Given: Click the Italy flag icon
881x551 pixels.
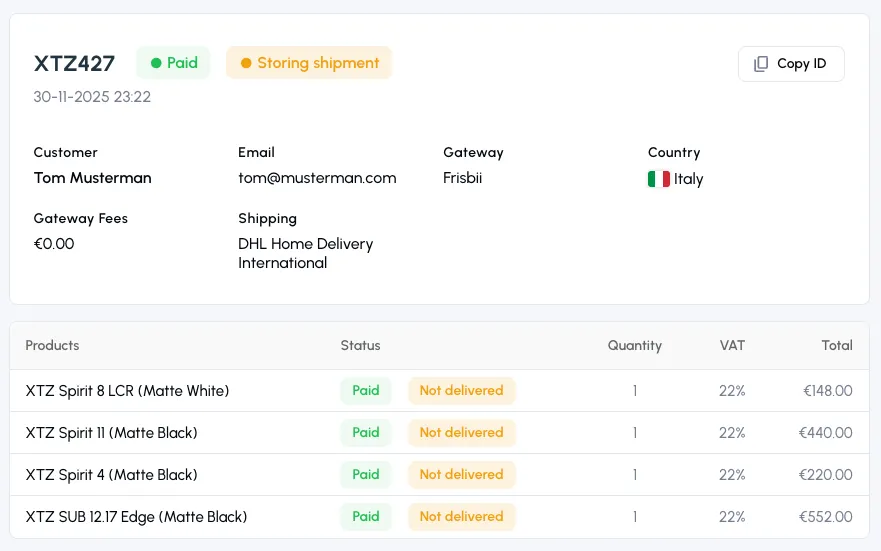Looking at the screenshot, I should pyautogui.click(x=658, y=179).
